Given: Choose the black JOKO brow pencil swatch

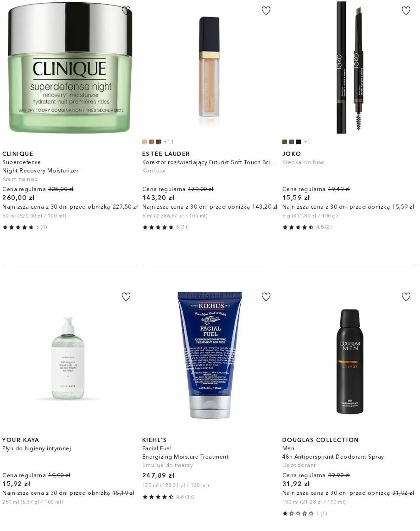Looking at the screenshot, I should pyautogui.click(x=298, y=142).
